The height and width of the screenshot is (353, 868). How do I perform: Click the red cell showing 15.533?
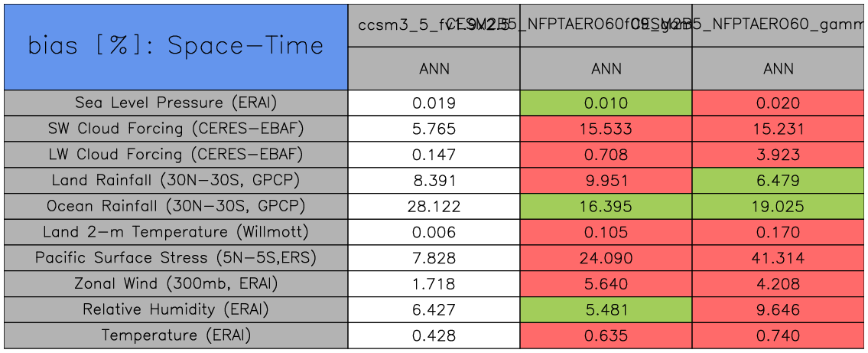click(606, 129)
